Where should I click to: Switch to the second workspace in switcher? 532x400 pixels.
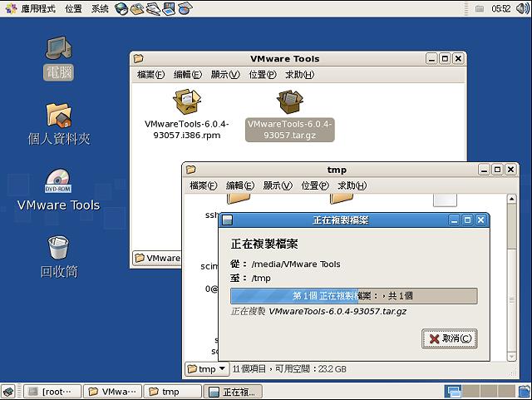point(471,392)
